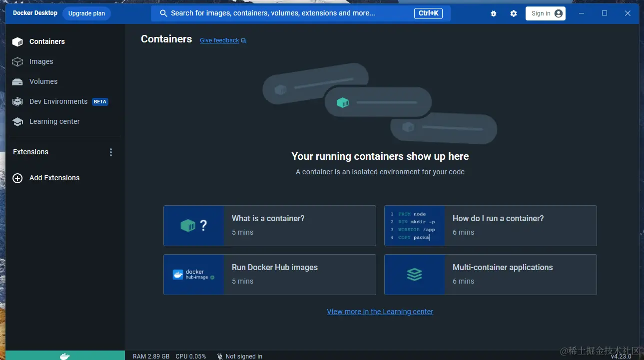Open the troubleshoot bug icon
The height and width of the screenshot is (360, 644).
point(494,13)
